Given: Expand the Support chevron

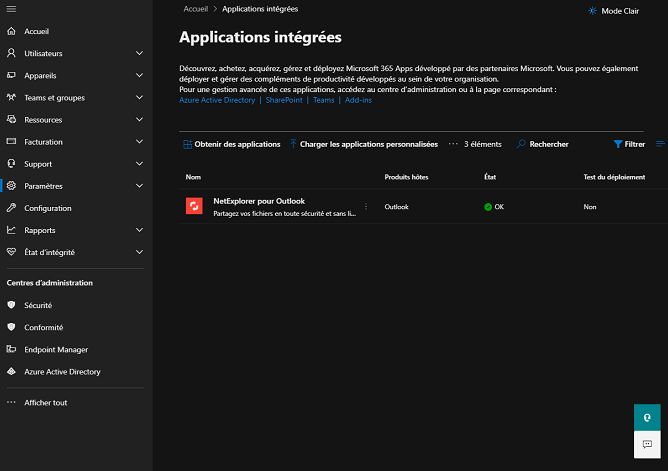Looking at the screenshot, I should click(139, 164).
